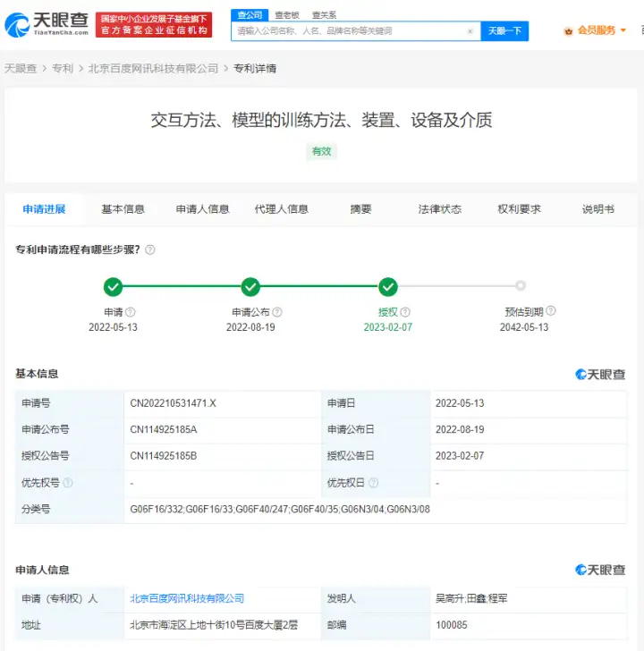Click the TianYanCha logo in header
Screen dimensions: 644x651
(x=47, y=24)
